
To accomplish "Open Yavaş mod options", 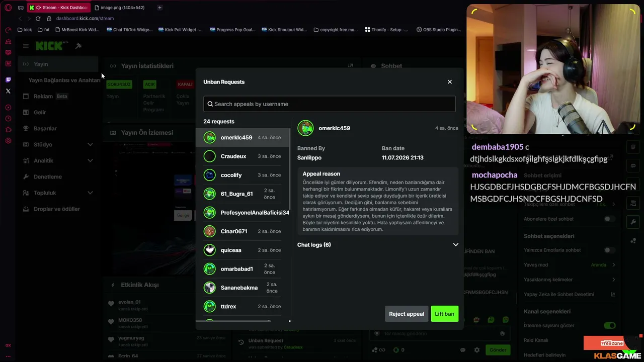I will (x=570, y=264).
